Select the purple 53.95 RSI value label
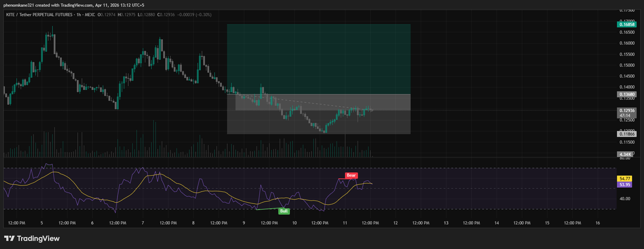The image size is (644, 249). click(x=625, y=185)
